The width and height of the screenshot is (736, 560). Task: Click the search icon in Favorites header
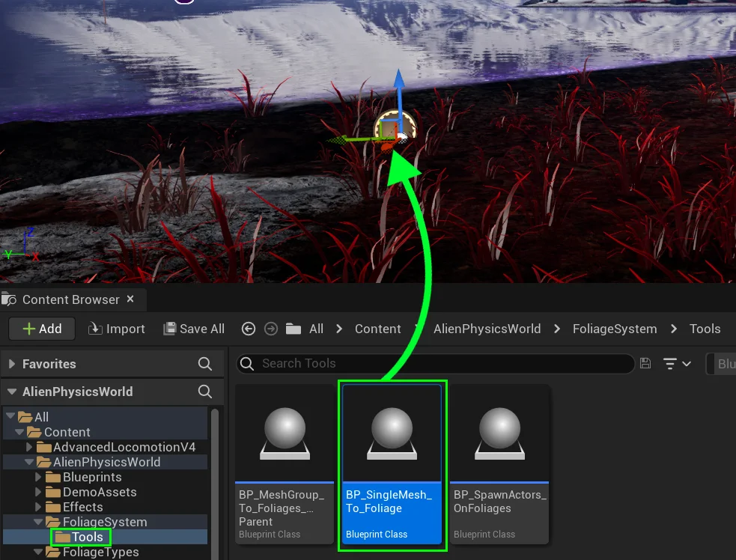pos(204,364)
